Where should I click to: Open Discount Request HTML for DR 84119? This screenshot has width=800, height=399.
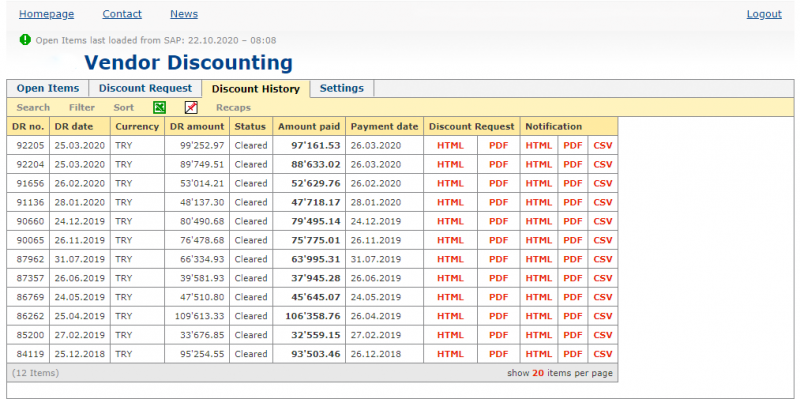451,354
